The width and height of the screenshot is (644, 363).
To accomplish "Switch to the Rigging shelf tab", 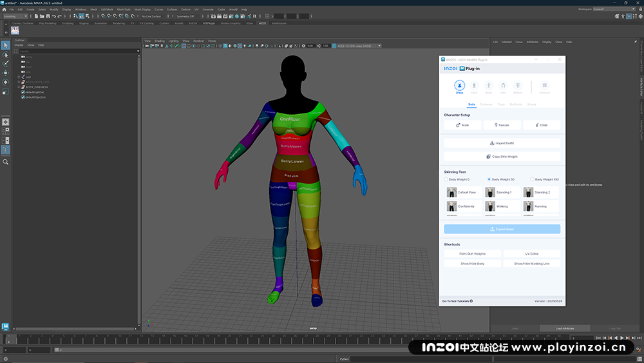I will 84,23.
